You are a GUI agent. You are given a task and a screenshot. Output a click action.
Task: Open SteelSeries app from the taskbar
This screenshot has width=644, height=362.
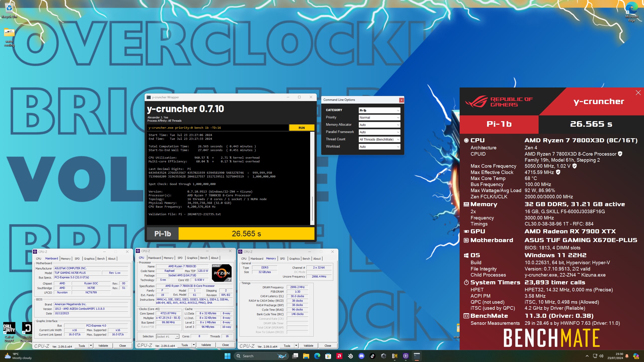[350, 356]
